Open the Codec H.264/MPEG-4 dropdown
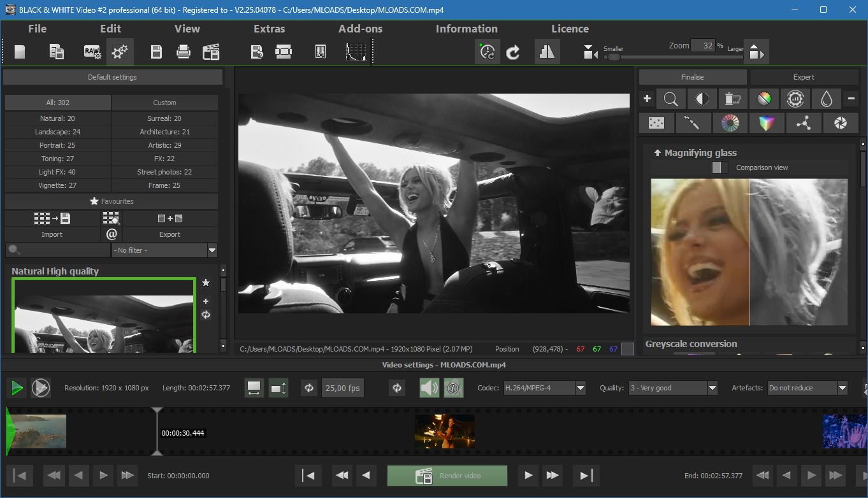 click(x=544, y=388)
